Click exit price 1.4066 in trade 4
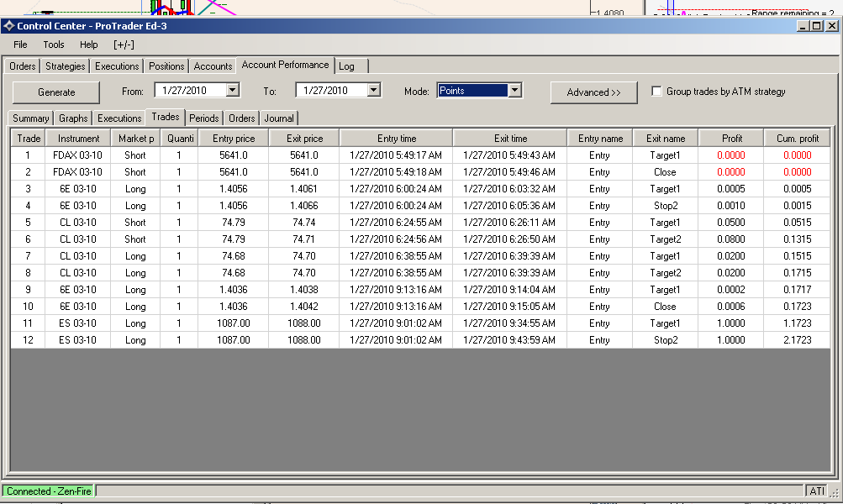This screenshot has height=504, width=843. tap(304, 205)
